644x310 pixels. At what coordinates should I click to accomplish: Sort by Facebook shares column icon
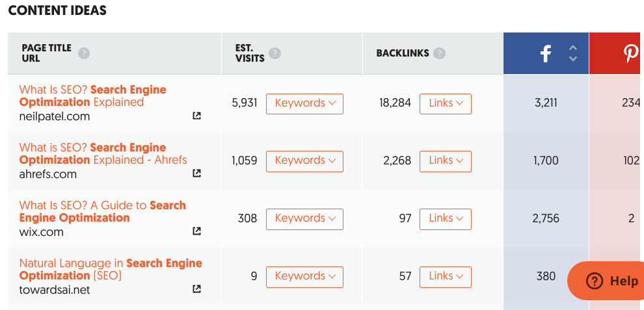pos(545,54)
